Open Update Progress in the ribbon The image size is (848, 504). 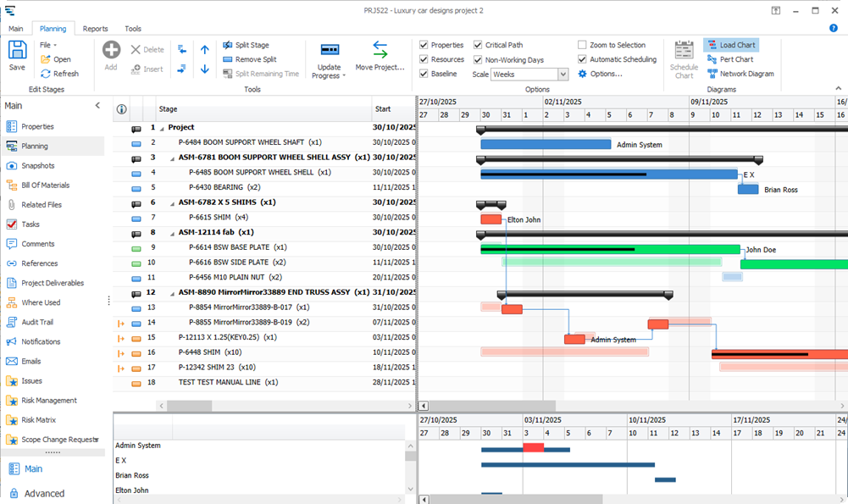click(x=329, y=58)
